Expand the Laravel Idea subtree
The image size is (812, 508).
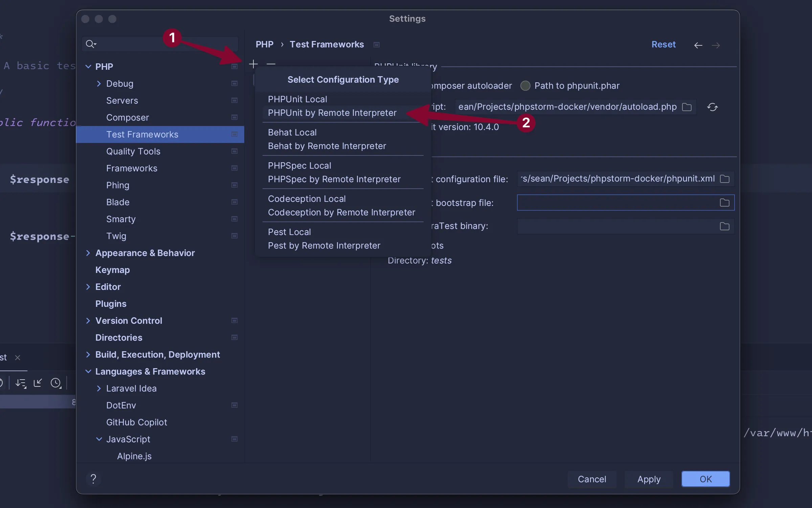[99, 388]
